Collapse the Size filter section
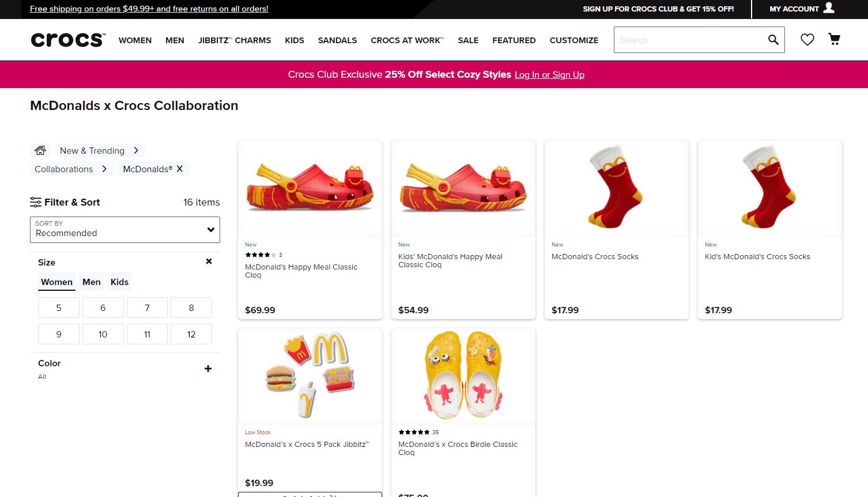This screenshot has height=497, width=868. point(209,261)
